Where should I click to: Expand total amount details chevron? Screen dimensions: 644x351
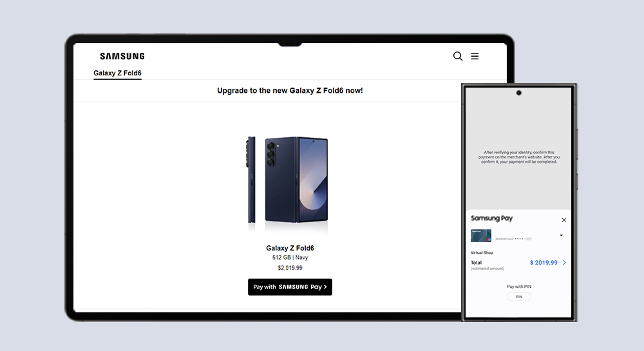(564, 263)
